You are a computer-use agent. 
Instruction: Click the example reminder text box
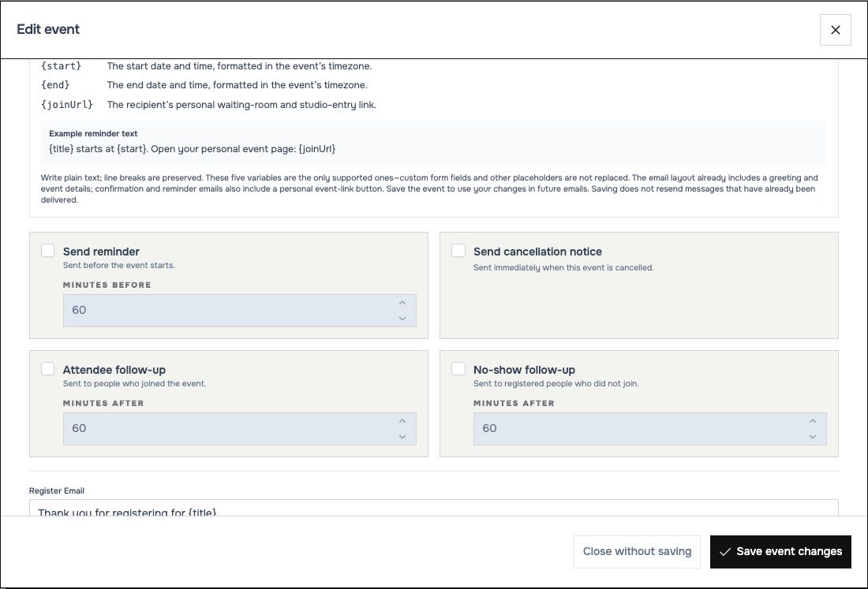433,143
